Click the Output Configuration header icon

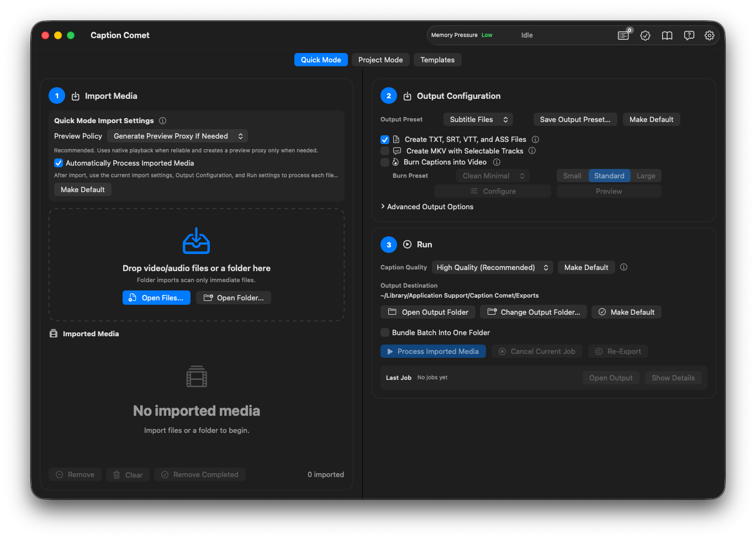(407, 96)
